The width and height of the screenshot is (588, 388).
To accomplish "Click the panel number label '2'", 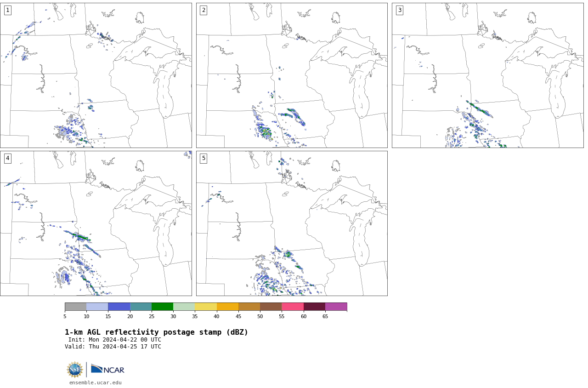I will coord(204,10).
